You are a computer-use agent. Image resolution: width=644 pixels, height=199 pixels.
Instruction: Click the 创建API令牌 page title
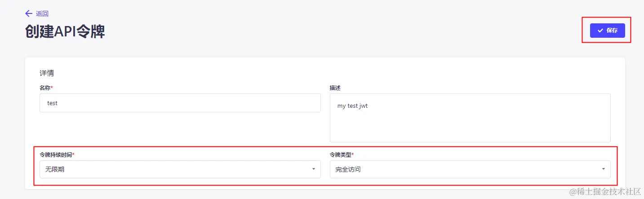point(65,31)
